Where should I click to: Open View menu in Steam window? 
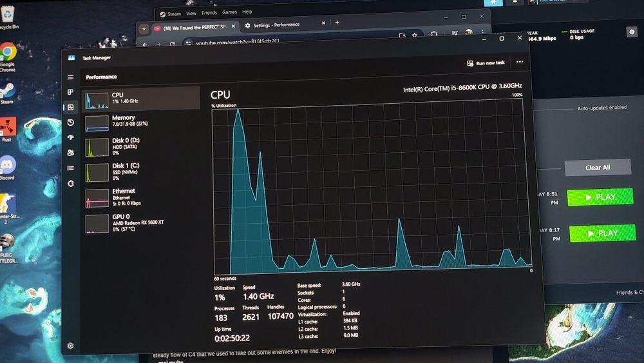[x=191, y=13]
